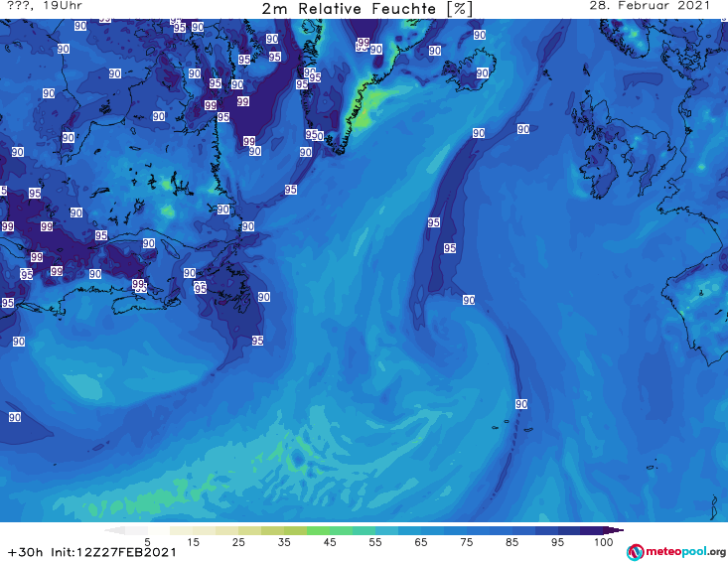Click the color scale label "55"
728x562 pixels.
(374, 541)
